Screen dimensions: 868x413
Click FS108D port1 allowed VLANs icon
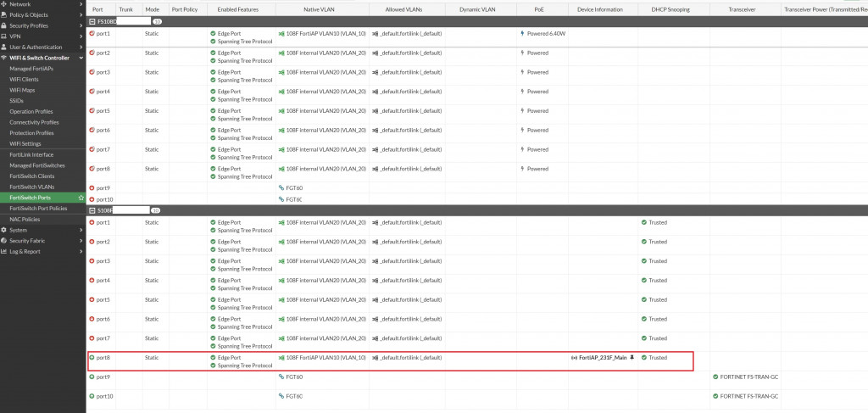376,33
